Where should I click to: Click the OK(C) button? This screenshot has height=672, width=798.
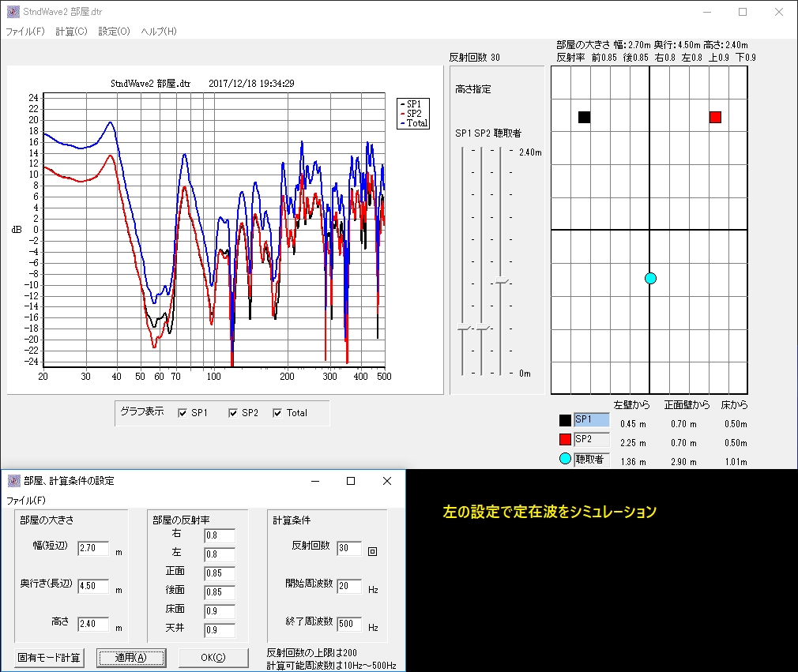point(213,658)
